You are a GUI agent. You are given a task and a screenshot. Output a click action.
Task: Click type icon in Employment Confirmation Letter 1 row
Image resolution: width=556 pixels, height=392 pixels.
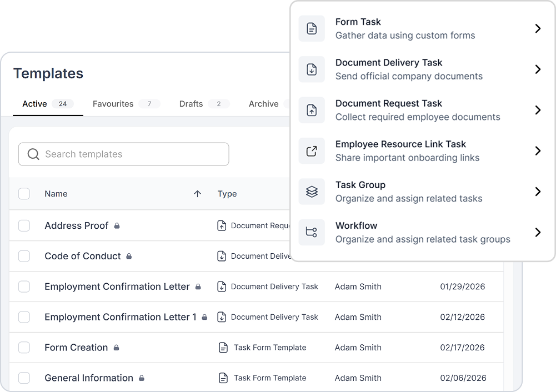coord(222,317)
